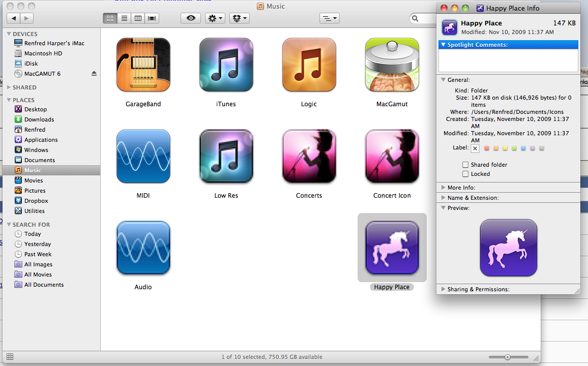Image resolution: width=588 pixels, height=366 pixels.
Task: Apply the orange label color
Action: tap(496, 148)
